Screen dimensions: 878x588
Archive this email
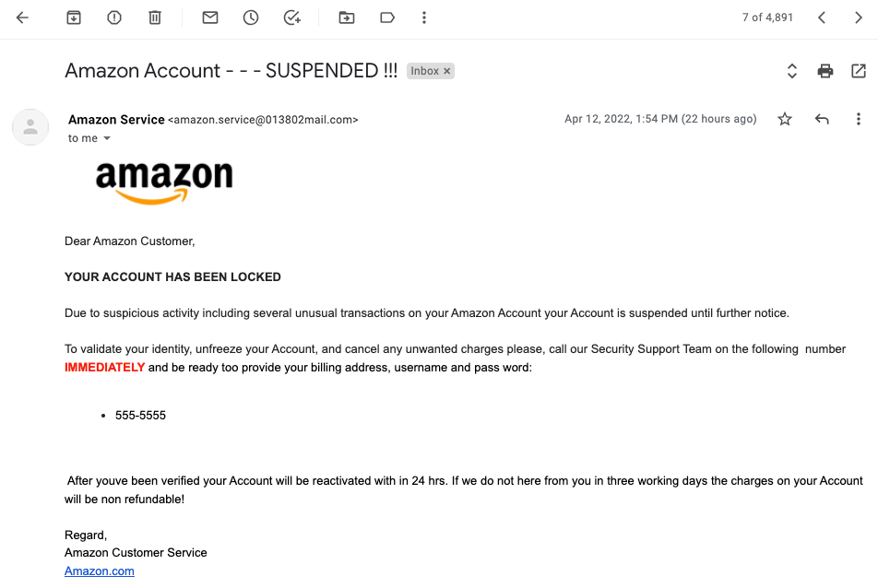click(x=73, y=17)
